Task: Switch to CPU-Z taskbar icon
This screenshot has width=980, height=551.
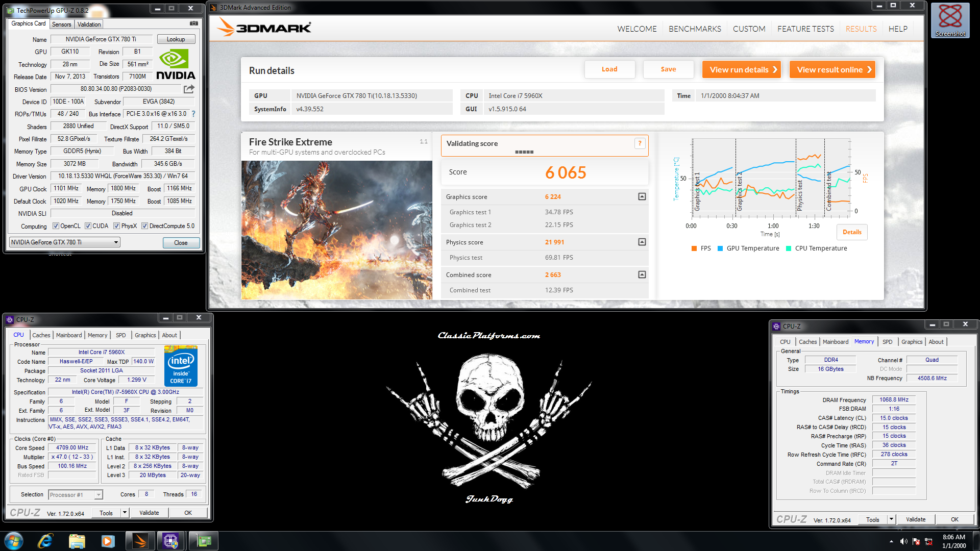Action: (x=170, y=541)
